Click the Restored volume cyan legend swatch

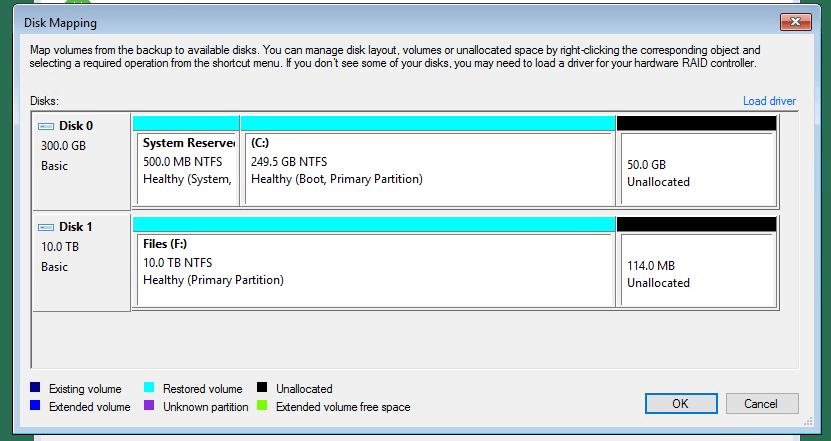pos(149,387)
